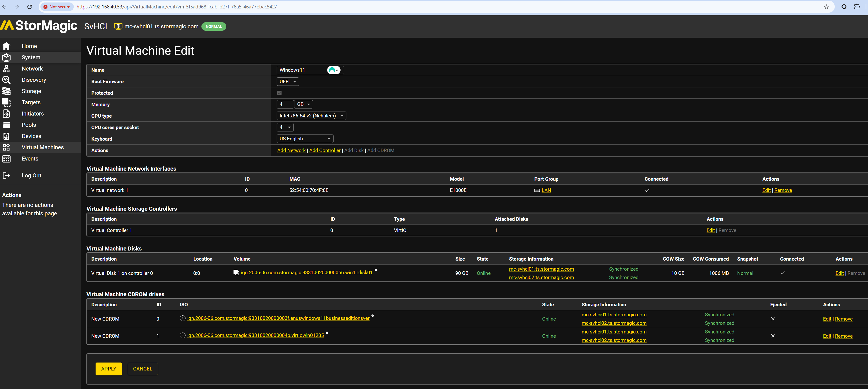
Task: Click the StorMagic logo
Action: [x=39, y=26]
